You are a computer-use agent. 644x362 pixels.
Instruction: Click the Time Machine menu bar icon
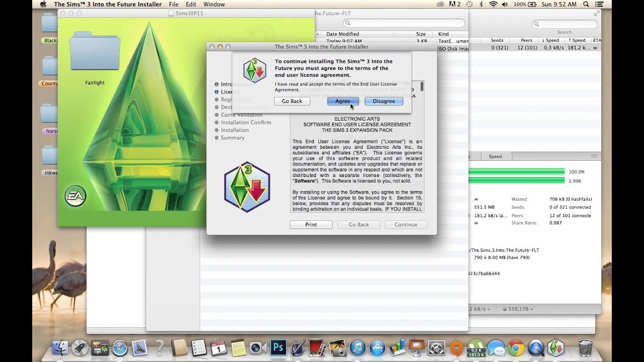tap(469, 4)
